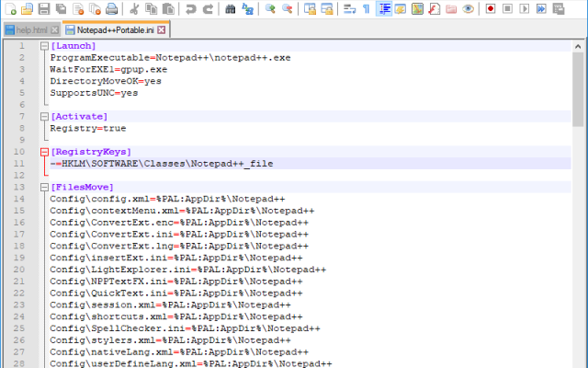Zoom in with the magnifier plus icon

pyautogui.click(x=270, y=8)
